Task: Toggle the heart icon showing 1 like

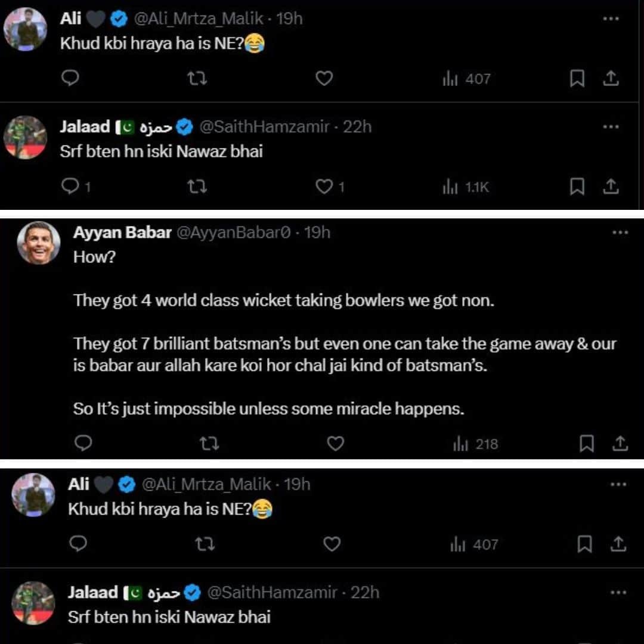Action: pyautogui.click(x=324, y=187)
